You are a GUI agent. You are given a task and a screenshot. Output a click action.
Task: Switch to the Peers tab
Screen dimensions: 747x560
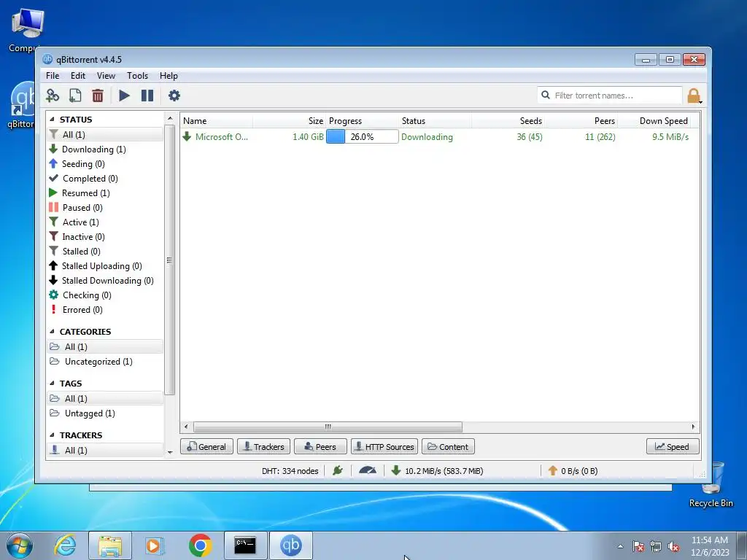(x=320, y=447)
